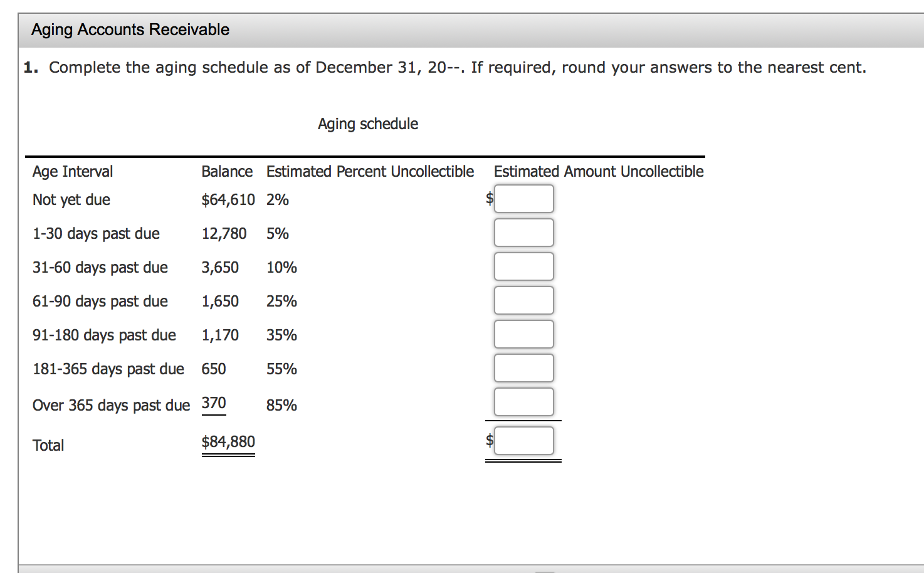This screenshot has height=573, width=924.
Task: Select the Aging schedule table title
Action: [x=367, y=124]
